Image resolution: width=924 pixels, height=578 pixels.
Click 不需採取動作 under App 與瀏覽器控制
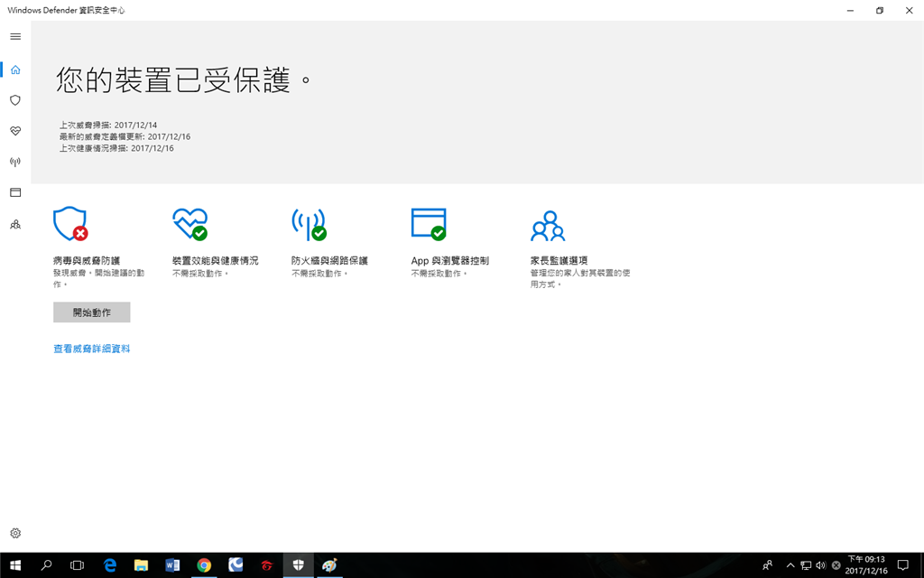[x=439, y=274]
